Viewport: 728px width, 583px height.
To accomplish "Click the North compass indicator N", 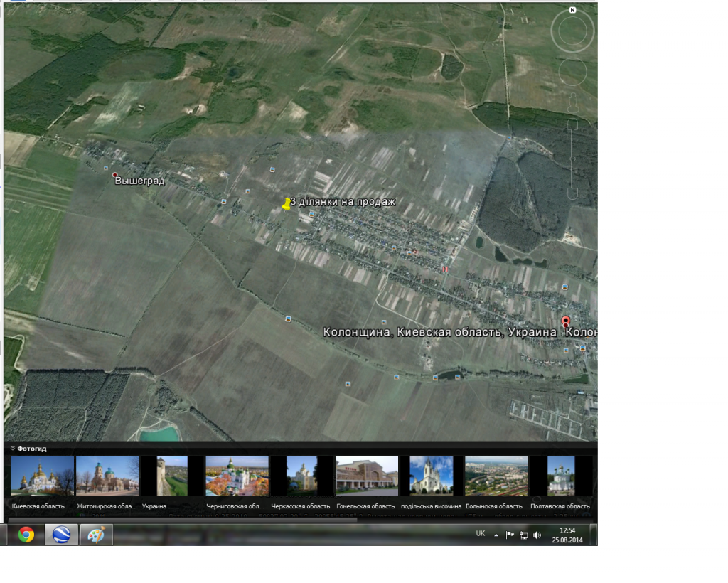I will pyautogui.click(x=572, y=11).
